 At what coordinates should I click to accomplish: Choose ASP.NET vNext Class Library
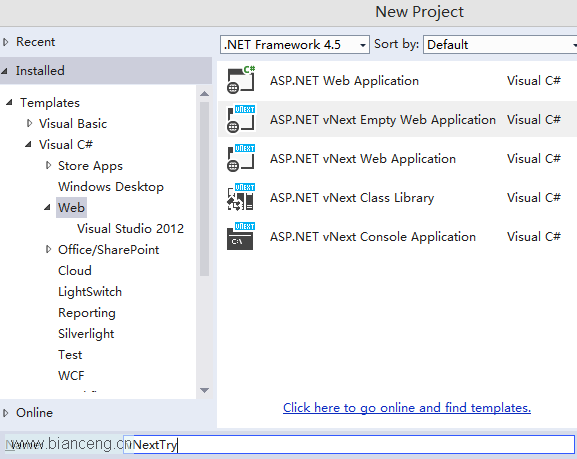[x=352, y=198]
